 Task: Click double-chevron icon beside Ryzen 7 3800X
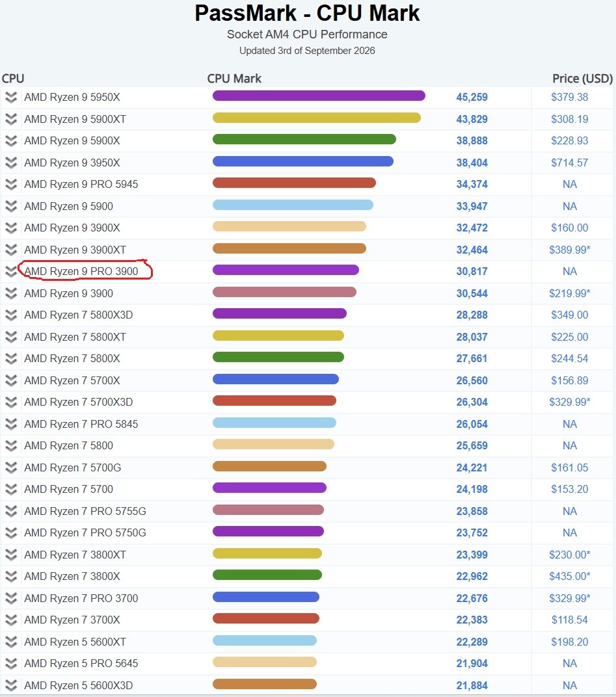(11, 576)
